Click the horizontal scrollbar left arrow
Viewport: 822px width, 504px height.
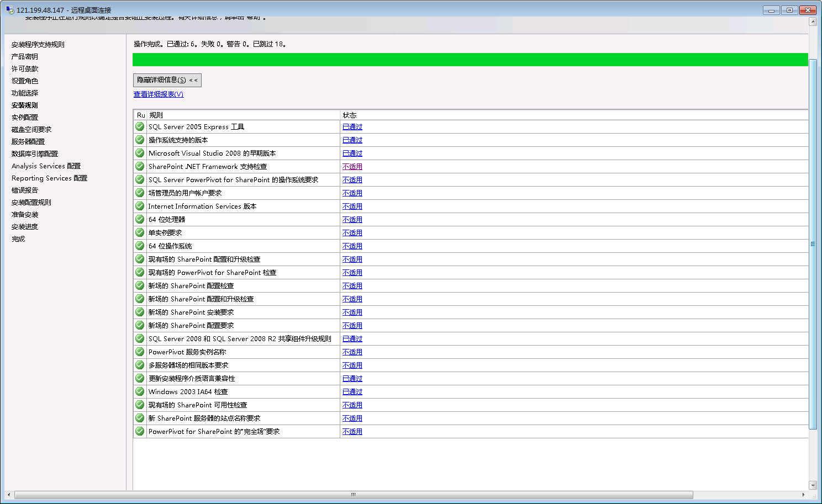point(9,495)
